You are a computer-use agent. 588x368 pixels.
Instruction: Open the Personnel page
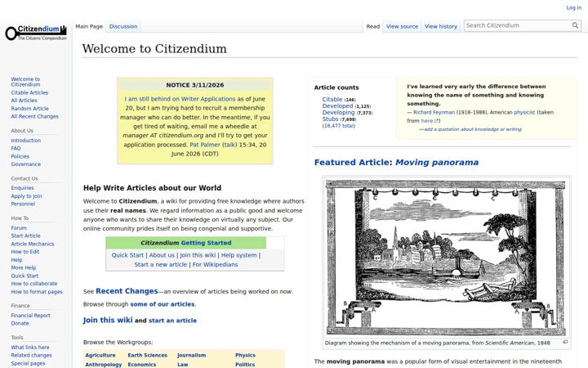click(23, 204)
